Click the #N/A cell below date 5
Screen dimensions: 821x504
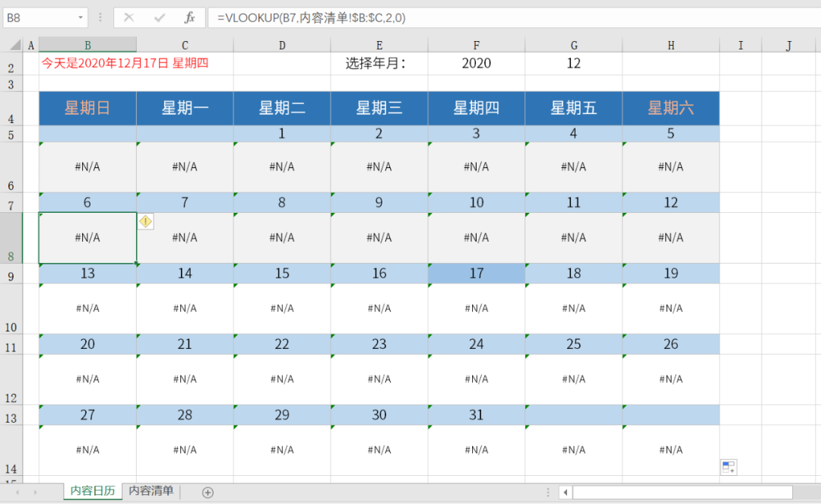[670, 167]
